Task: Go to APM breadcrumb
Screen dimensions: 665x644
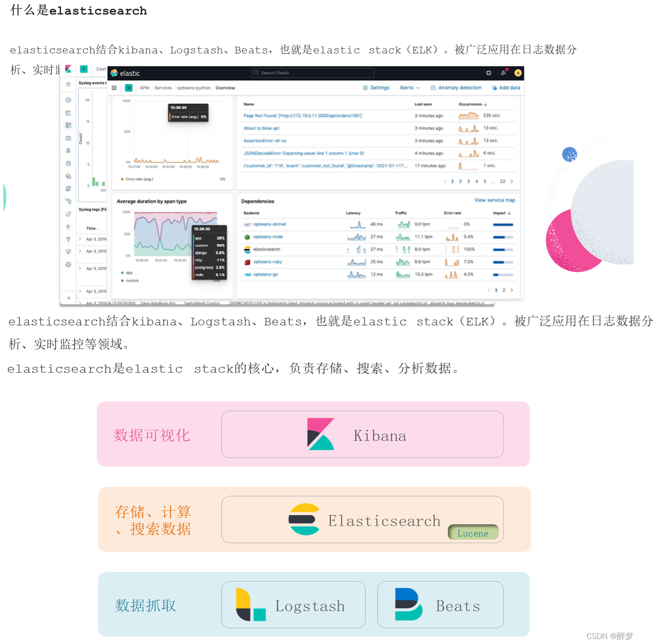Action: (144, 88)
